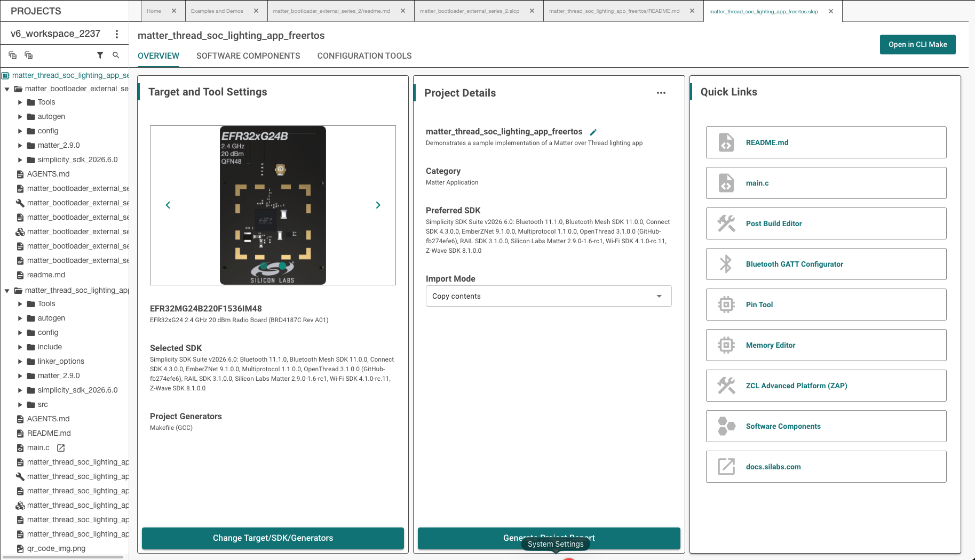The height and width of the screenshot is (560, 975).
Task: Open the Bluetooth GATT Configurator link
Action: click(x=795, y=264)
